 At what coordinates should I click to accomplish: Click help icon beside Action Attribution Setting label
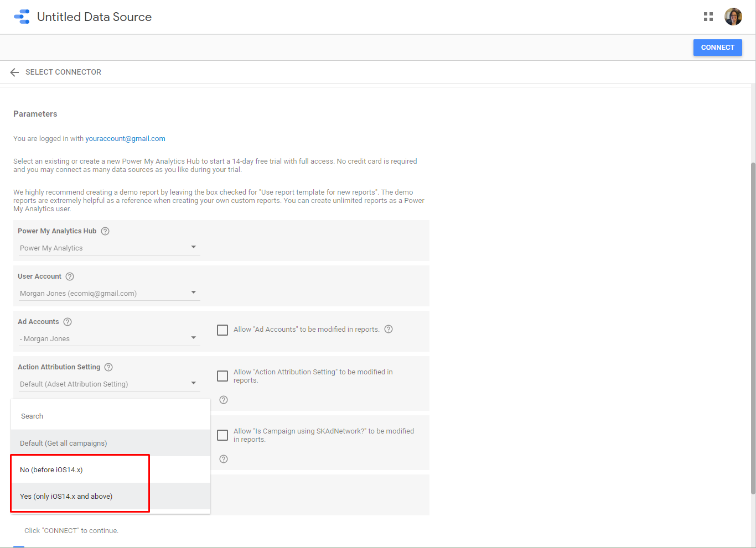click(x=108, y=367)
